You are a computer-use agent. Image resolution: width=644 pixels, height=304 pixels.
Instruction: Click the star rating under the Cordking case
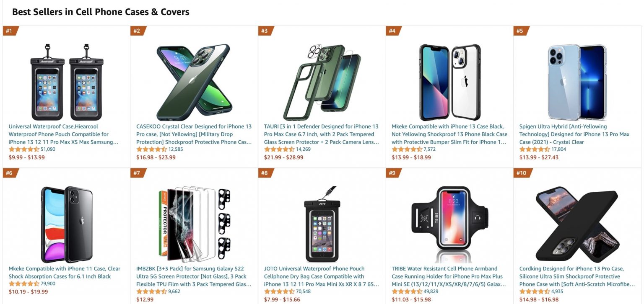531,291
